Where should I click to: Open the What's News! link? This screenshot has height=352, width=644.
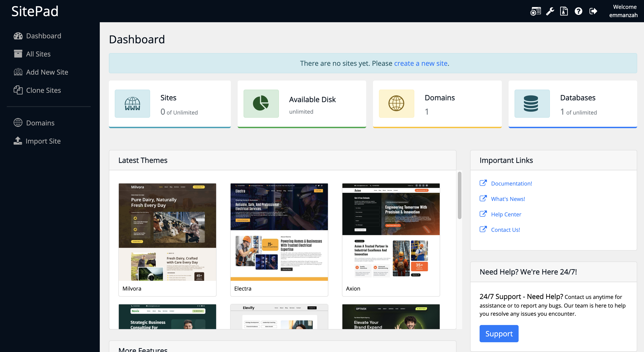pos(508,199)
